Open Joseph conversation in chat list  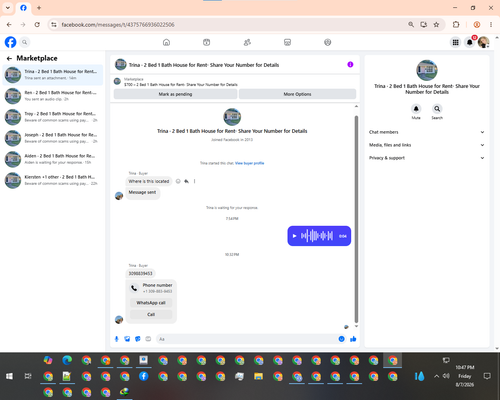point(53,138)
